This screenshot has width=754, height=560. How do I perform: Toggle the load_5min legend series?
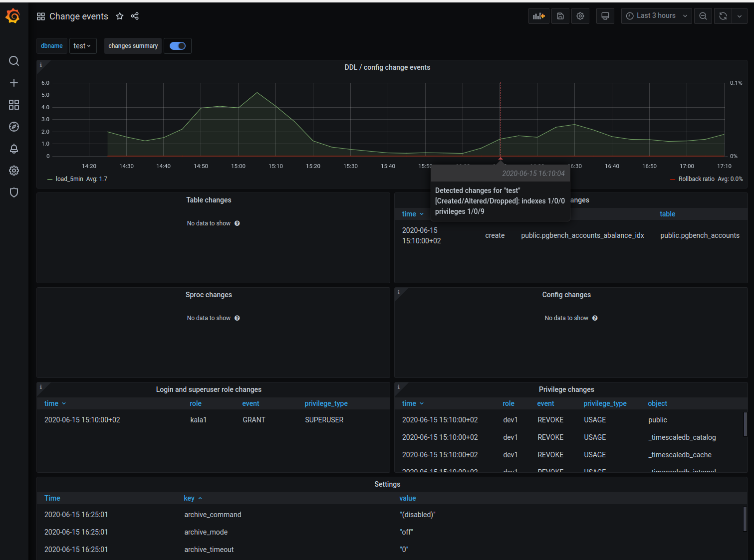pyautogui.click(x=69, y=179)
